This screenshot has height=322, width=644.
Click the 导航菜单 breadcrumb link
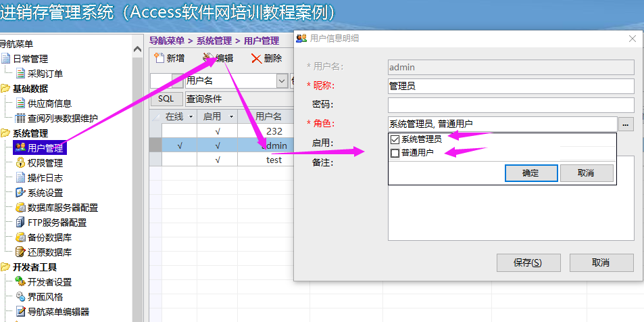click(x=166, y=41)
